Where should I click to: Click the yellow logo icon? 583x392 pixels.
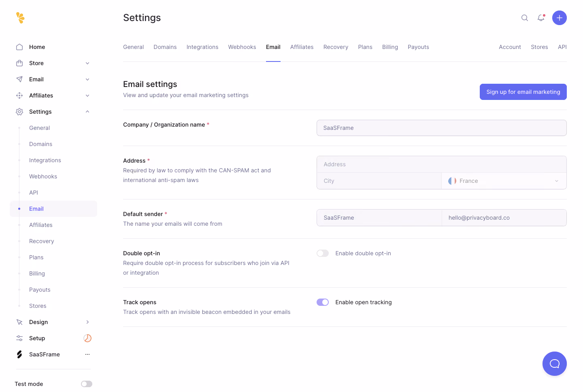click(20, 18)
